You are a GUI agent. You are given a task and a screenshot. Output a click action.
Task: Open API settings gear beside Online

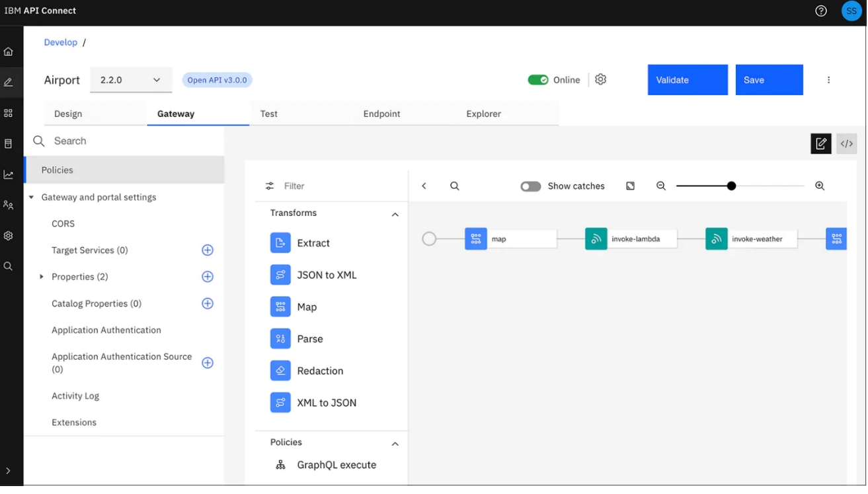[x=600, y=79]
